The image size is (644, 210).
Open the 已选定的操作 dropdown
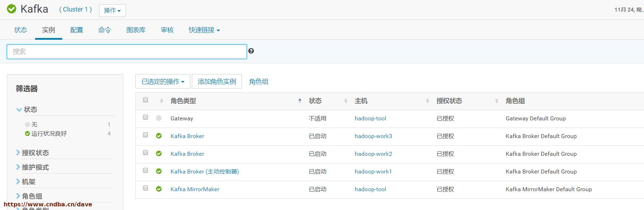coord(163,82)
